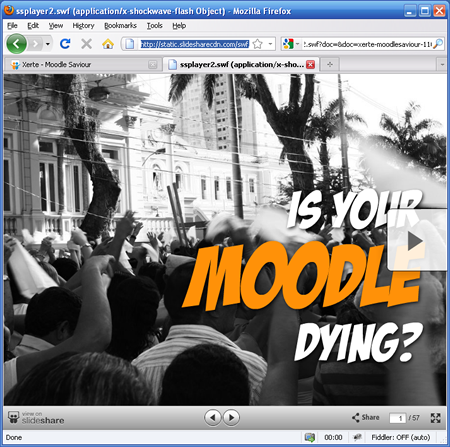
Task: Click the page identity icon in address bar
Action: click(x=130, y=44)
